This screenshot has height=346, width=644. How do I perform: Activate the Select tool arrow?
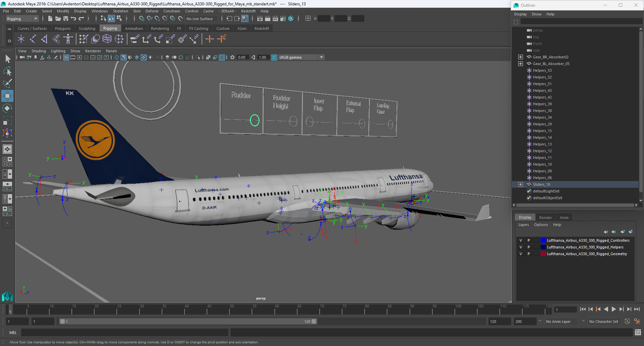click(x=7, y=59)
